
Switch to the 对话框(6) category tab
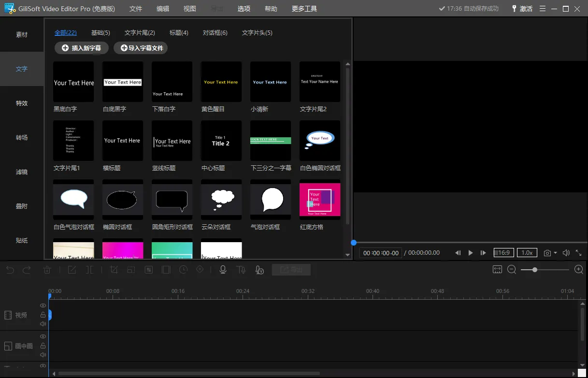(215, 33)
